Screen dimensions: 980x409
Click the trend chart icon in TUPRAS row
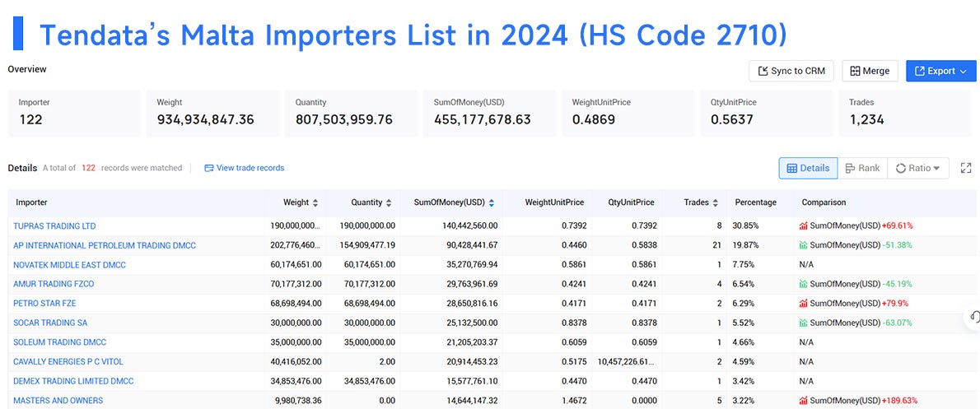803,226
